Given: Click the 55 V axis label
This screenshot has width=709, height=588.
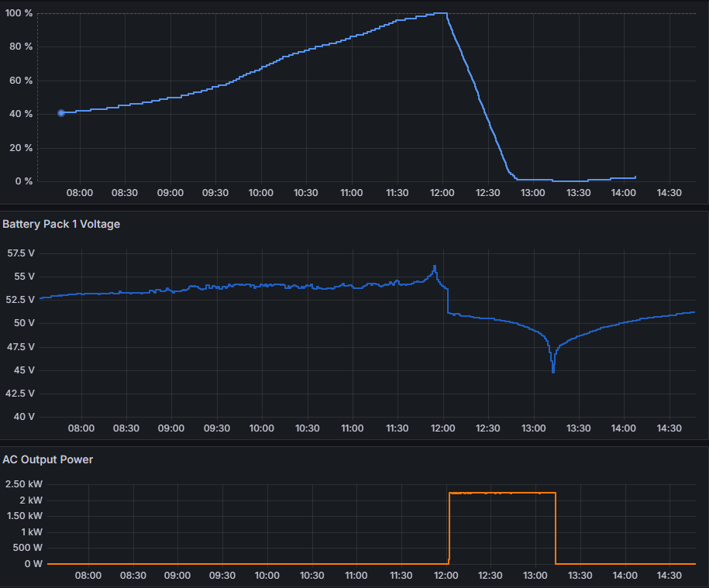Looking at the screenshot, I should pyautogui.click(x=25, y=276).
